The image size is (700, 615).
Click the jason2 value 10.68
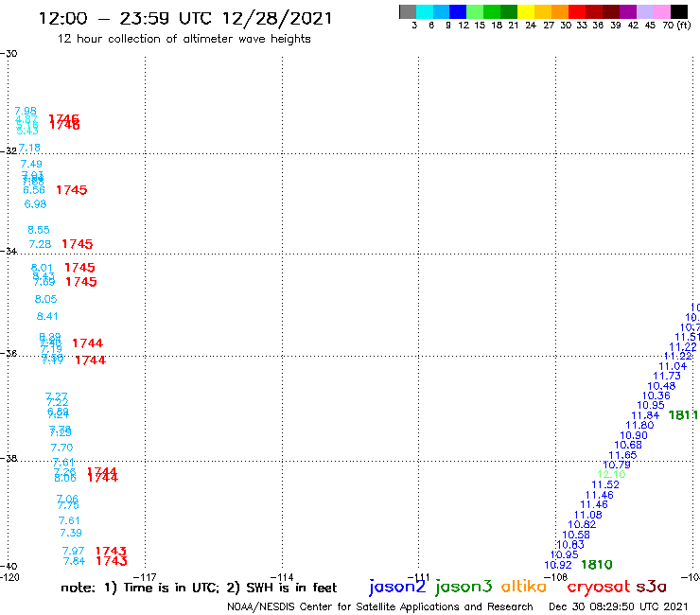pyautogui.click(x=628, y=445)
